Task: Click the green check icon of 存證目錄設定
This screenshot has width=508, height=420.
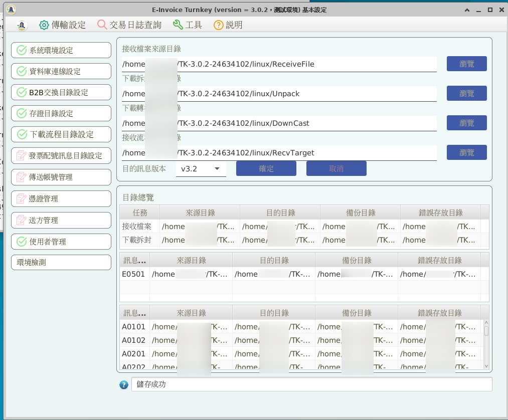Action: pos(22,113)
